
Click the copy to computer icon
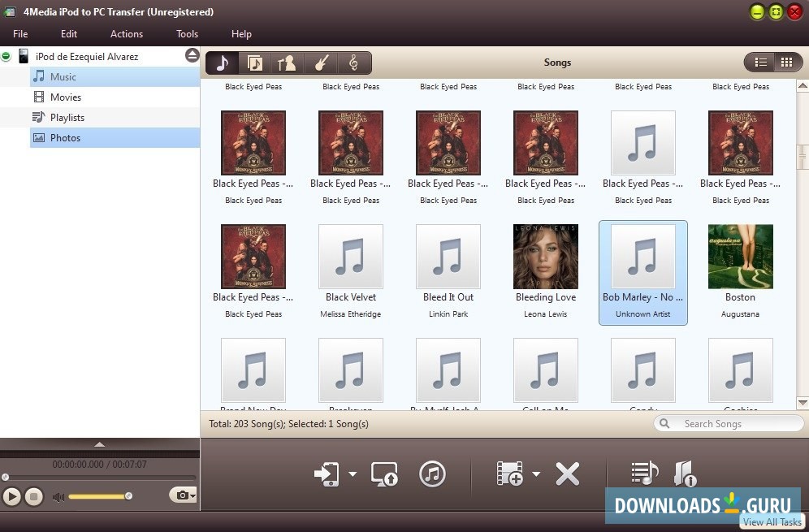coord(384,474)
